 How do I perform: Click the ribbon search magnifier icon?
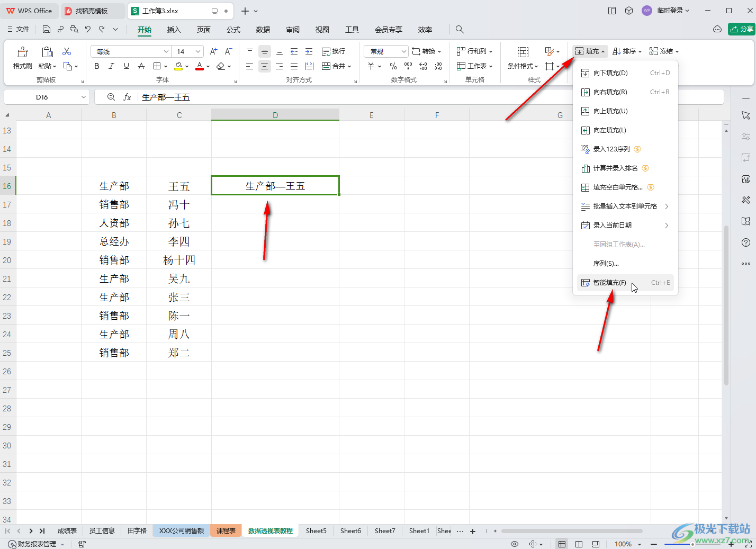pos(460,29)
